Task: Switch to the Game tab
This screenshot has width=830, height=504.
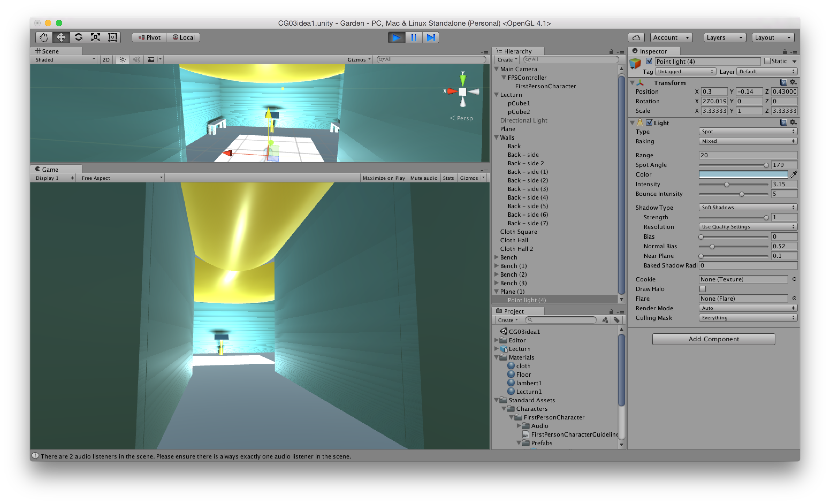Action: point(50,169)
